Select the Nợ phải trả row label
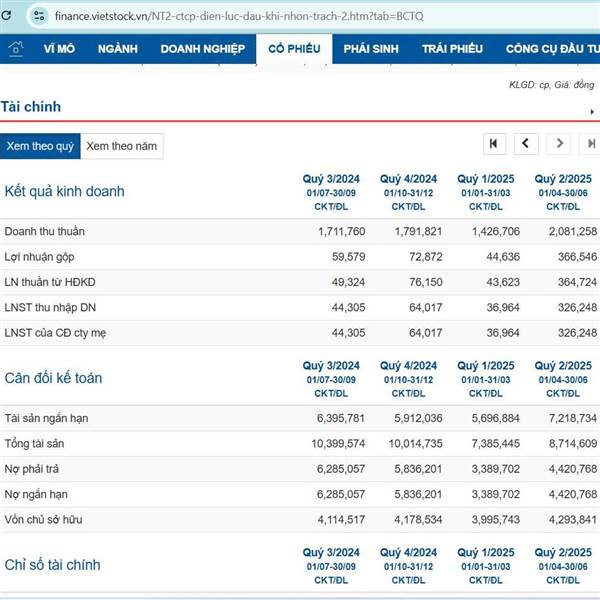The image size is (600, 600). pyautogui.click(x=31, y=469)
